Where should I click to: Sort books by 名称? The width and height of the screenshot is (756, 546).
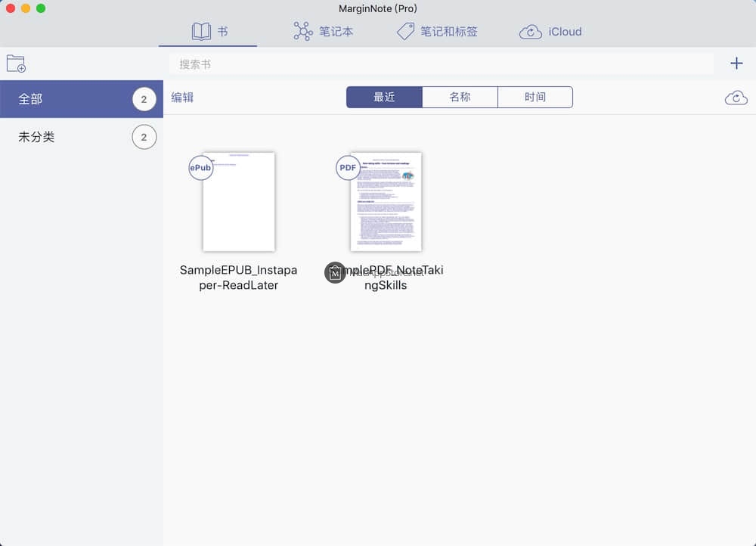460,98
